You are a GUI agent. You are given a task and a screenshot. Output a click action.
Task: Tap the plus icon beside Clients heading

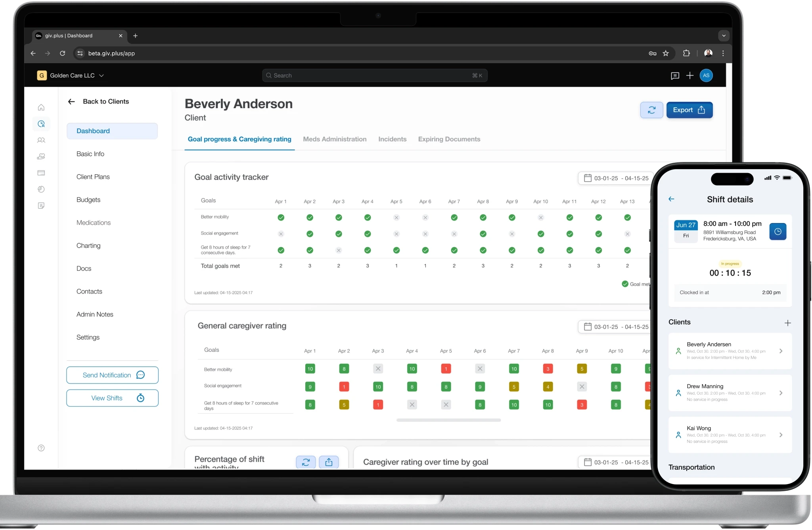787,323
